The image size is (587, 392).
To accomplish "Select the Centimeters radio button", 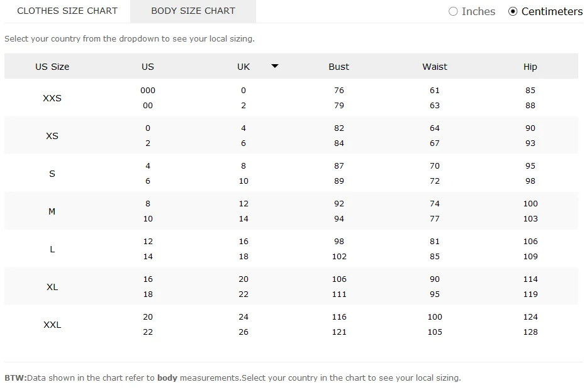I will [513, 11].
